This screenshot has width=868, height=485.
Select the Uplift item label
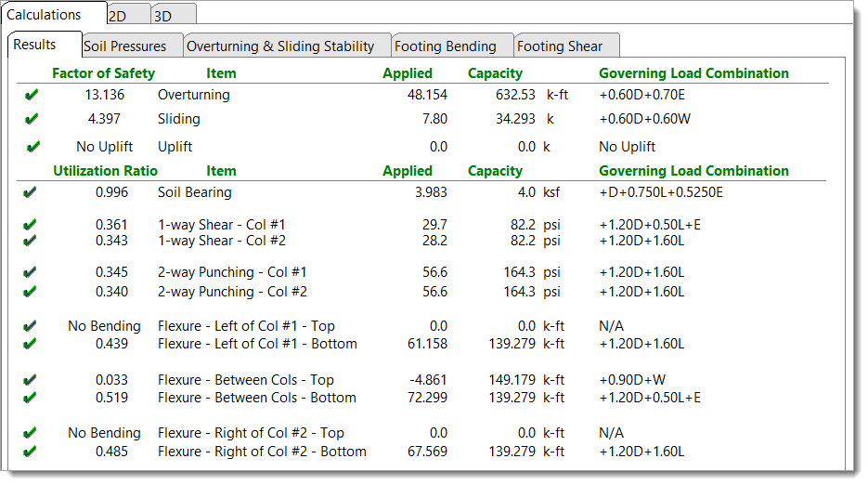[x=175, y=146]
